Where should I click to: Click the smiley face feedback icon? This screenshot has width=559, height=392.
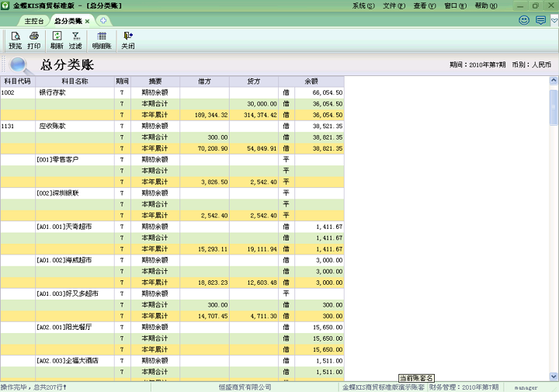click(x=524, y=20)
